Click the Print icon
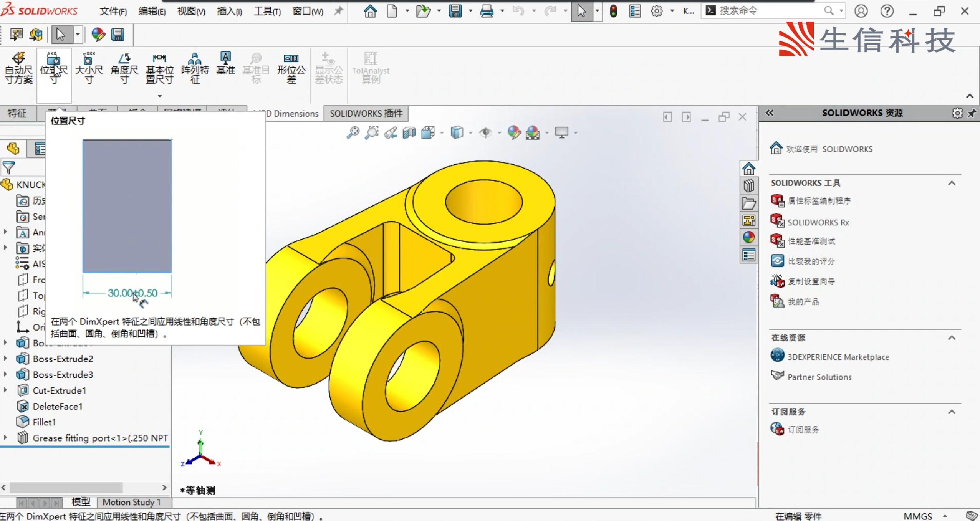The image size is (980, 521). click(487, 11)
